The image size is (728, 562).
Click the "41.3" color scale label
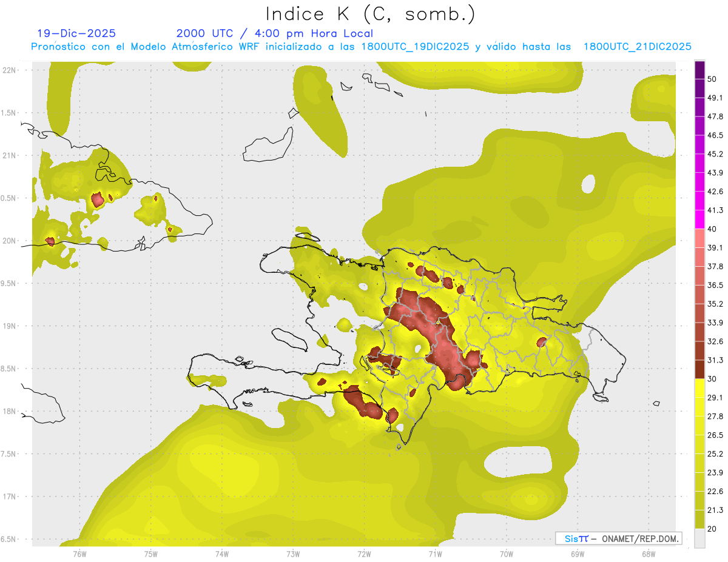tap(715, 210)
